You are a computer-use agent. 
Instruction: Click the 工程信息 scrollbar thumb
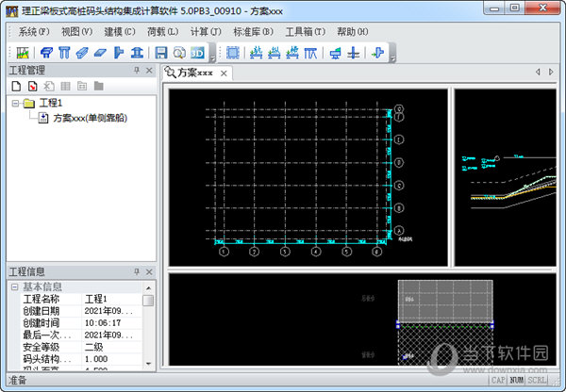pyautogui.click(x=148, y=301)
